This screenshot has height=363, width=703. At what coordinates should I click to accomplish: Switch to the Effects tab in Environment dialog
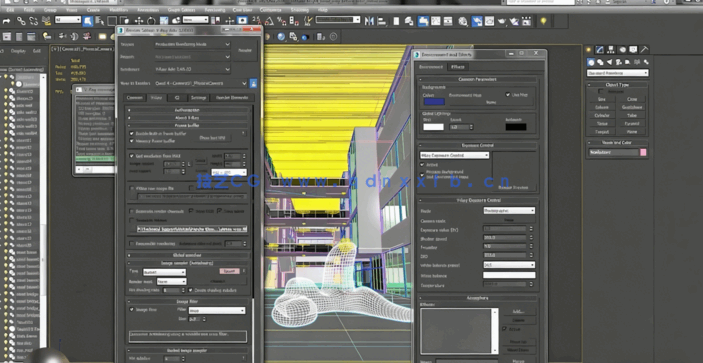coord(457,67)
